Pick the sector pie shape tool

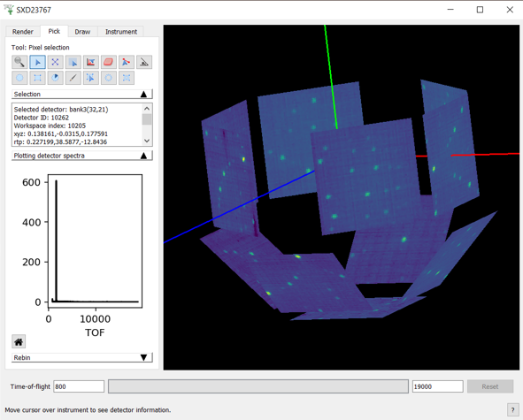click(x=55, y=78)
